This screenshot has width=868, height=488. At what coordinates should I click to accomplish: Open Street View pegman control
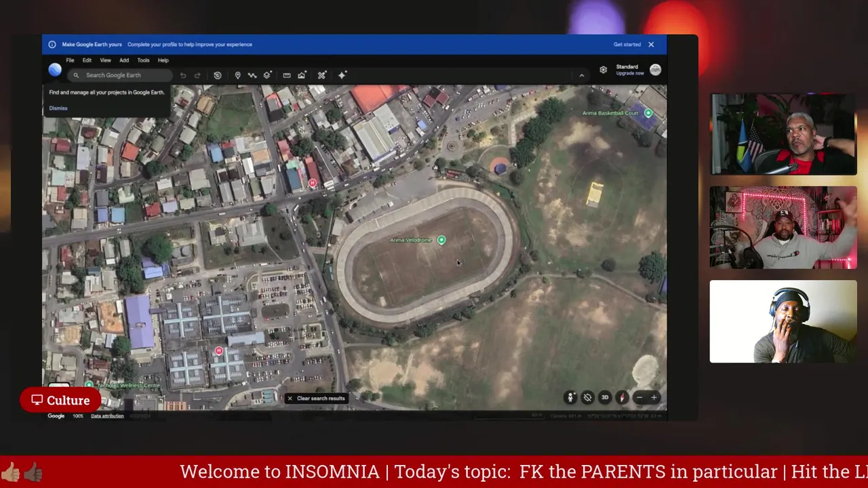pos(570,398)
